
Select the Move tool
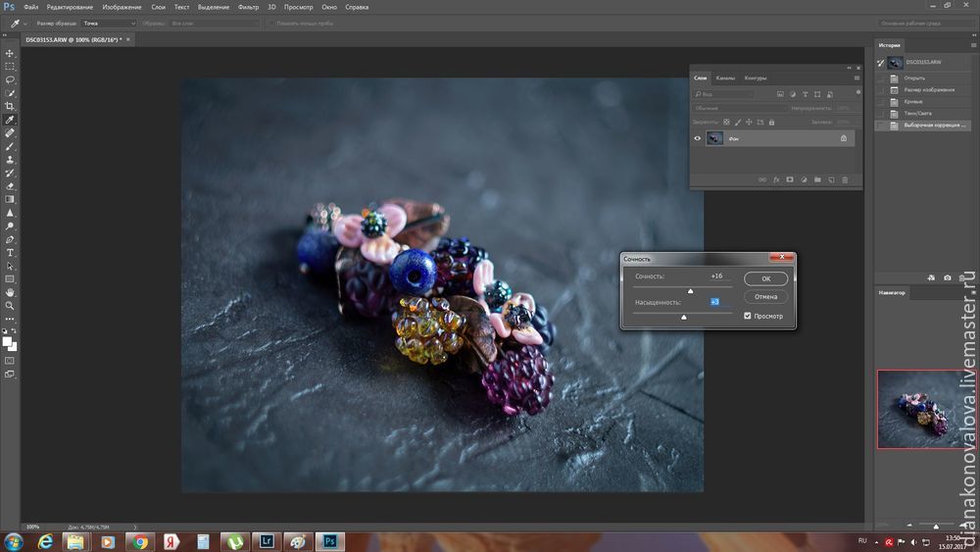pos(10,53)
